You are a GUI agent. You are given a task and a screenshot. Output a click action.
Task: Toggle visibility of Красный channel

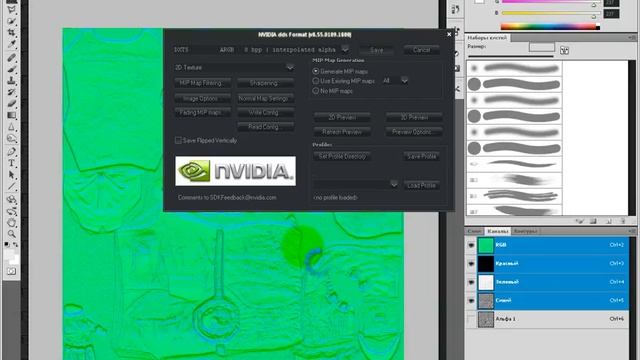pyautogui.click(x=471, y=263)
